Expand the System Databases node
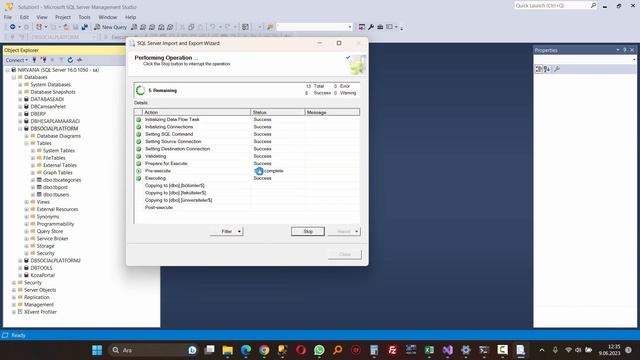 [x=20, y=84]
